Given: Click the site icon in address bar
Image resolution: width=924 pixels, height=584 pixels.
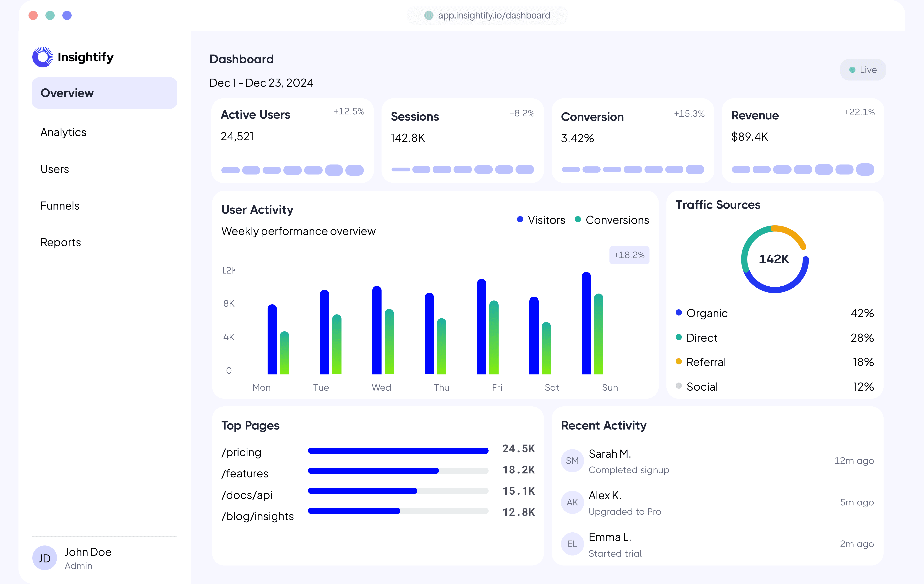Looking at the screenshot, I should [429, 15].
